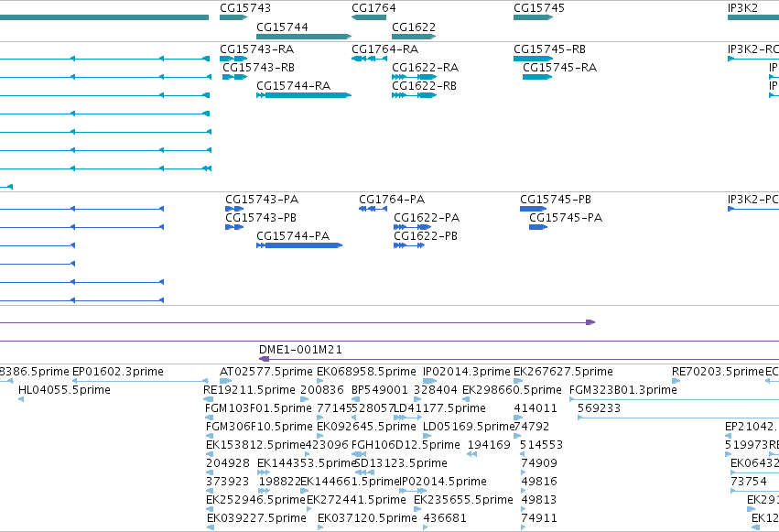Select the CG1622 gene bar
Image resolution: width=779 pixels, height=532 pixels.
tap(414, 37)
